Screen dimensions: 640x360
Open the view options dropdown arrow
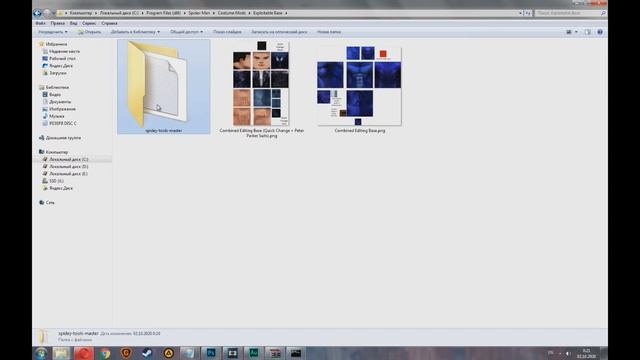tap(576, 32)
